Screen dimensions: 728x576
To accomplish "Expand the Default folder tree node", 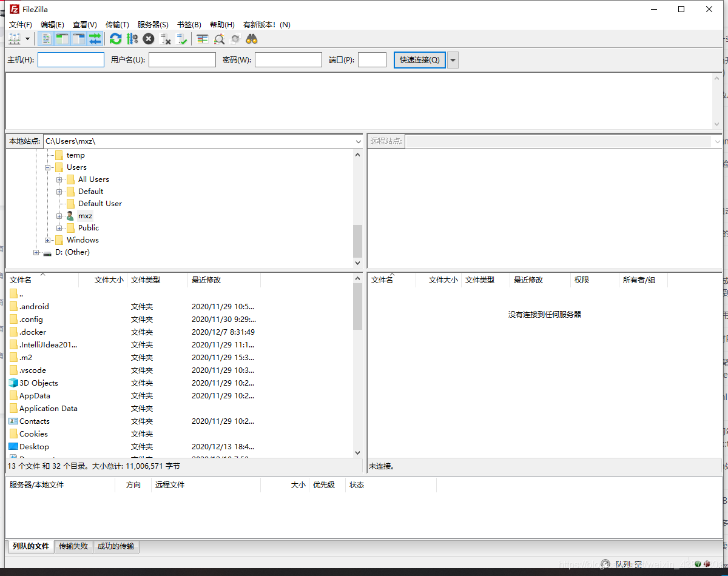I will 59,192.
